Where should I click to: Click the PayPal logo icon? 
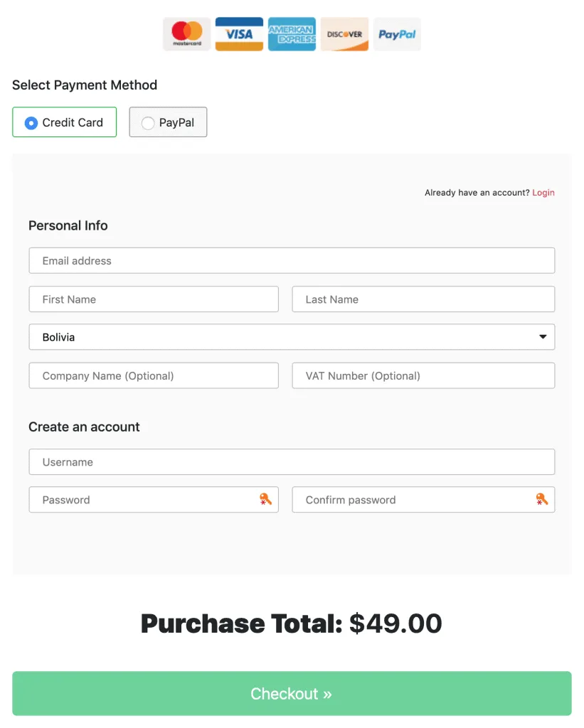397,34
